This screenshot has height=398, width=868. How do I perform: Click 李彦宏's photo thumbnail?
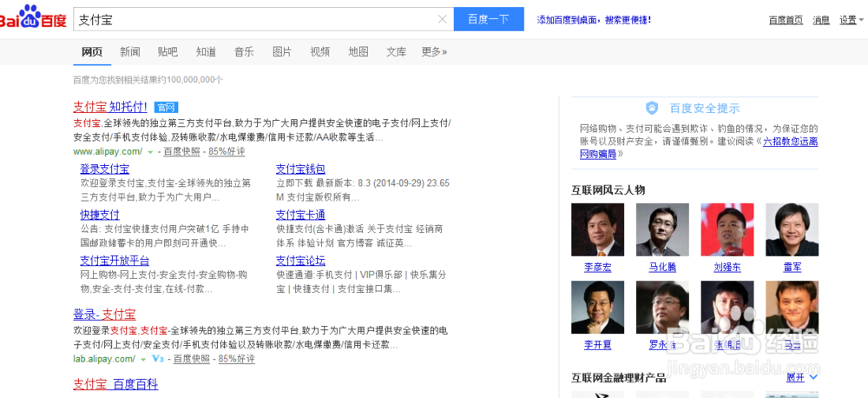tap(598, 229)
